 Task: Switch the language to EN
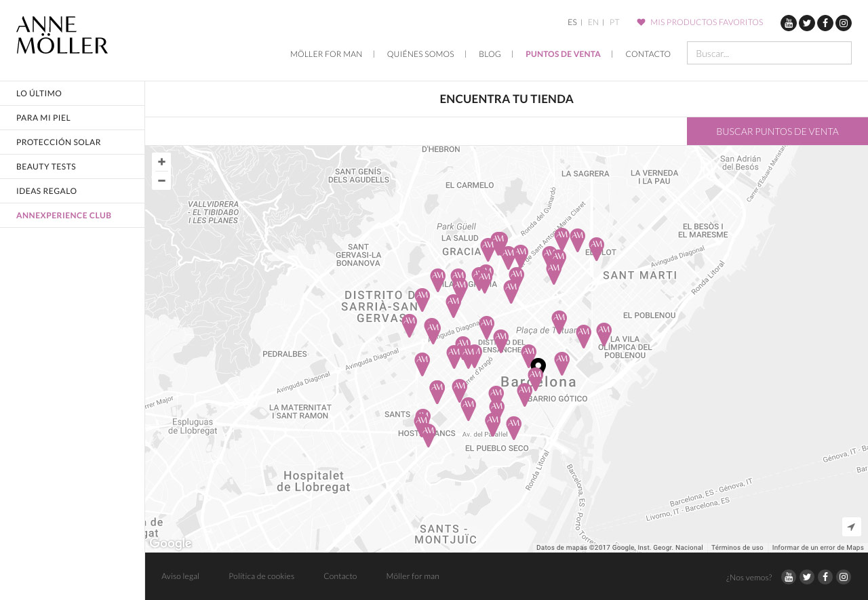coord(593,22)
